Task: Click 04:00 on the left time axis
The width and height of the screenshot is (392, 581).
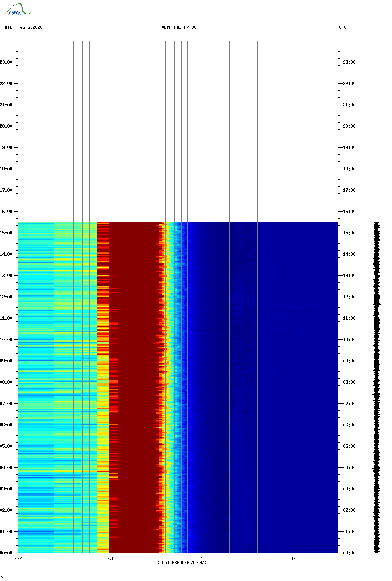Action: [6, 468]
